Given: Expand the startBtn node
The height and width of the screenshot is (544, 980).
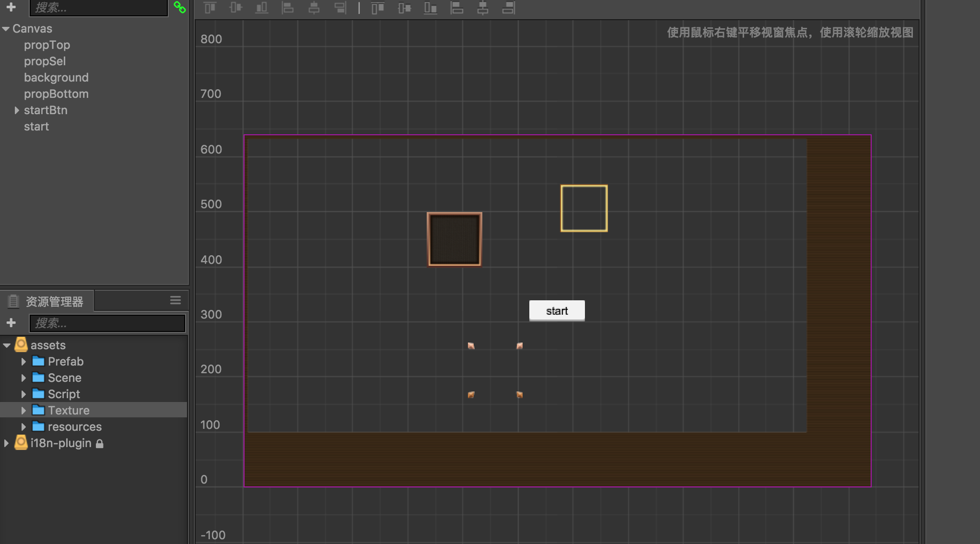Looking at the screenshot, I should [x=17, y=110].
